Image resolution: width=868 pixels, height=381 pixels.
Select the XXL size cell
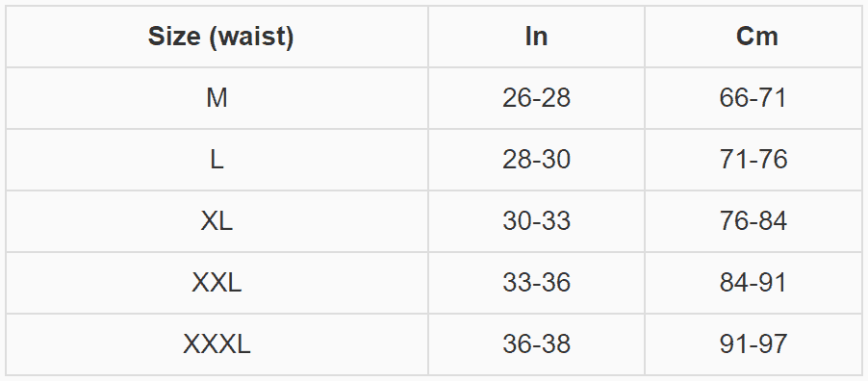pos(217,283)
